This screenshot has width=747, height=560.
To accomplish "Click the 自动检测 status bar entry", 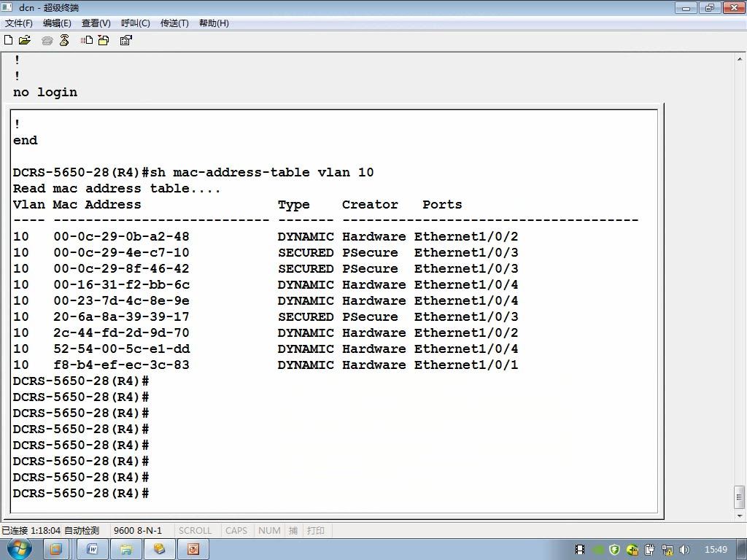I will [x=82, y=531].
